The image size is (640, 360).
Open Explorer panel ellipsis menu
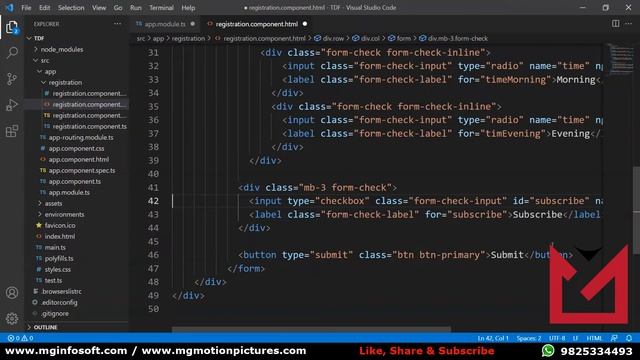click(118, 24)
